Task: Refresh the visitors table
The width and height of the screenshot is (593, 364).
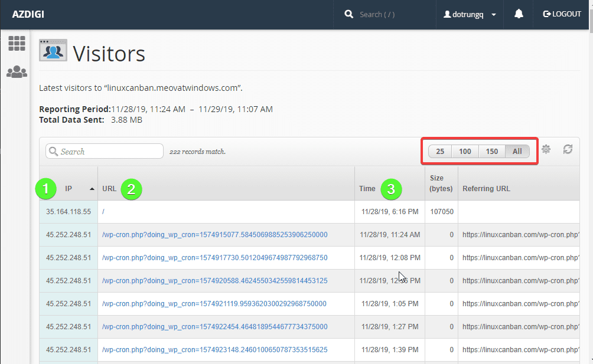Action: 568,150
